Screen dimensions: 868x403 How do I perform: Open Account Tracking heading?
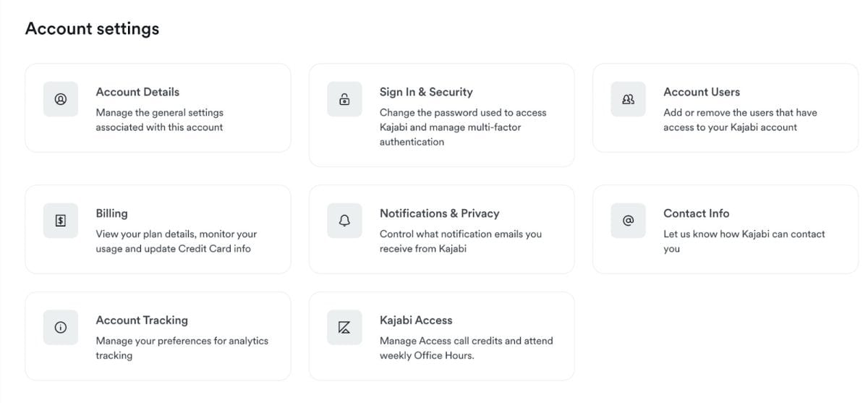[x=142, y=320]
